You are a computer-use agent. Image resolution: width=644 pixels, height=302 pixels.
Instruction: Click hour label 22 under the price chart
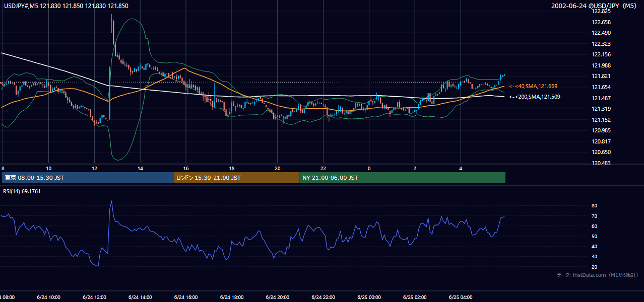click(324, 168)
